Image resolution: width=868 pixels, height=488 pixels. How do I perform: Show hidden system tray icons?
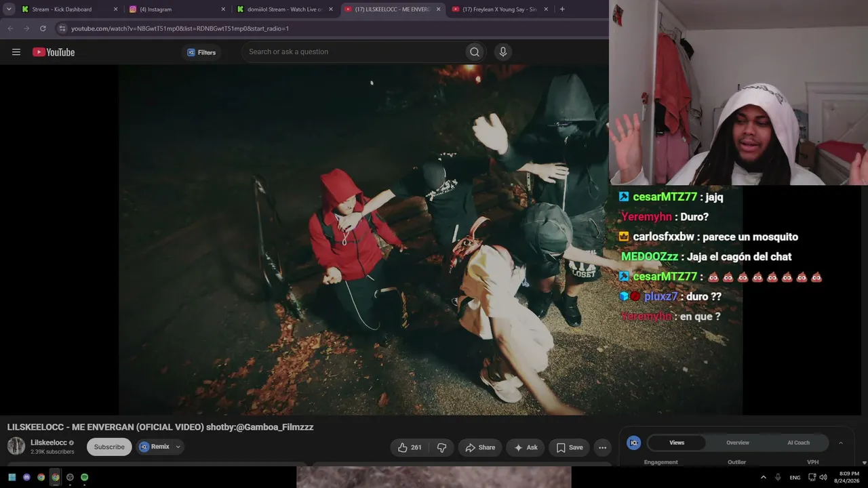(763, 477)
